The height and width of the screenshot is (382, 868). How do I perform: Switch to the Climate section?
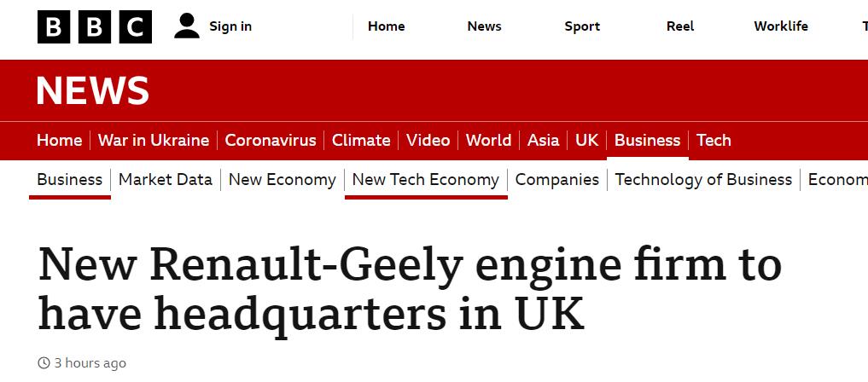361,141
